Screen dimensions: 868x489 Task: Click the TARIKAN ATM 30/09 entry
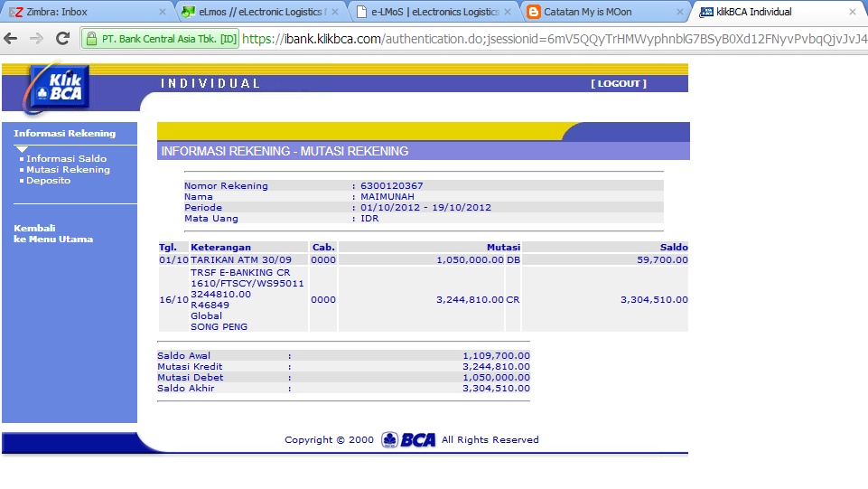241,259
